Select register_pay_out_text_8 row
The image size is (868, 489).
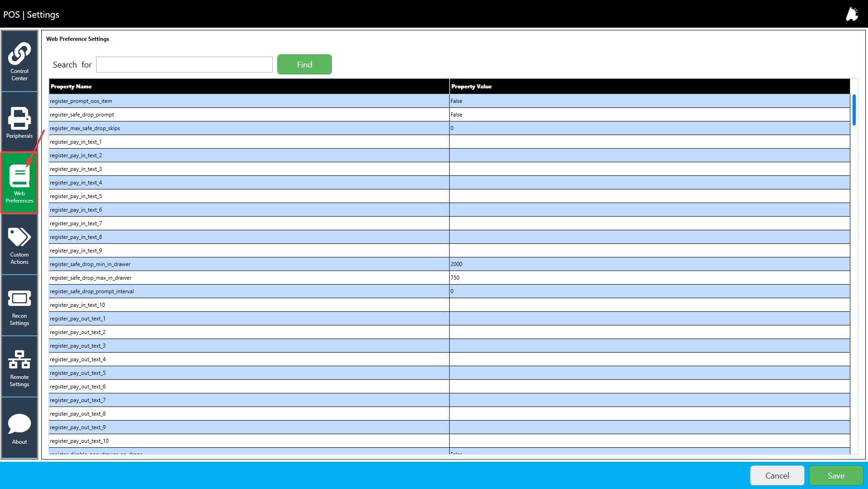click(x=449, y=414)
